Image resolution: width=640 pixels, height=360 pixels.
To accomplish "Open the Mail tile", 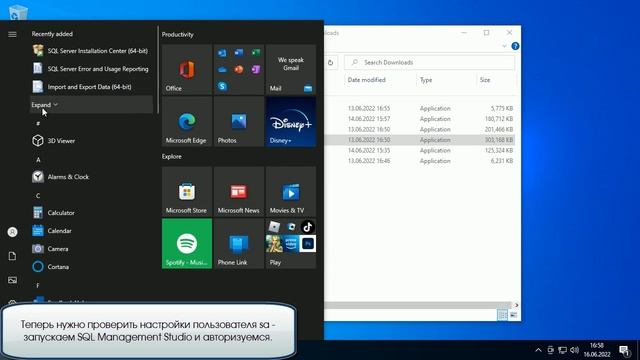I will (291, 69).
